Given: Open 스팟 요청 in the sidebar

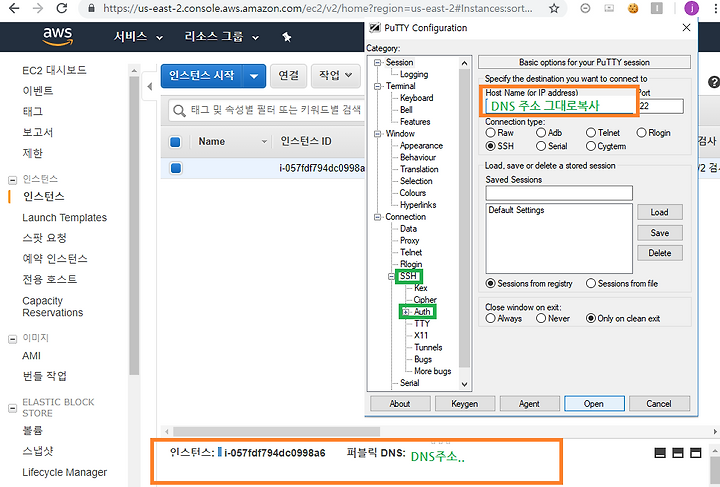Looking at the screenshot, I should [45, 238].
